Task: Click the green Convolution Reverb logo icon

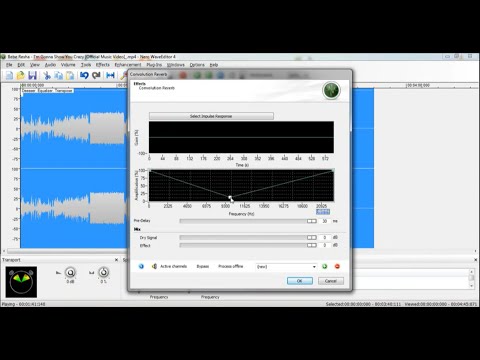Action: (x=331, y=90)
